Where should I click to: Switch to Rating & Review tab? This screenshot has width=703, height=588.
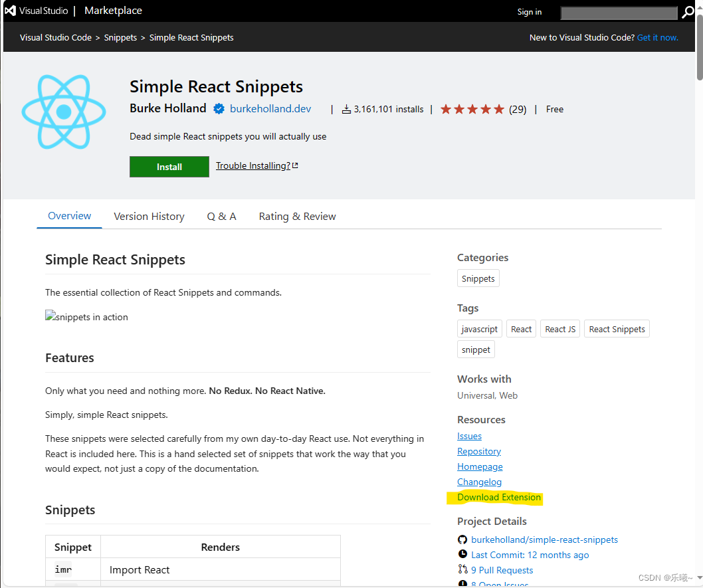pos(297,217)
